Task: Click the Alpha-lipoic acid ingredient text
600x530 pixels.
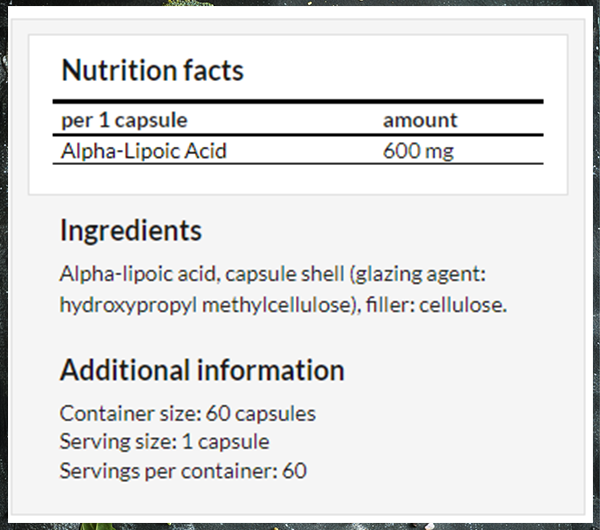Action: tap(138, 275)
